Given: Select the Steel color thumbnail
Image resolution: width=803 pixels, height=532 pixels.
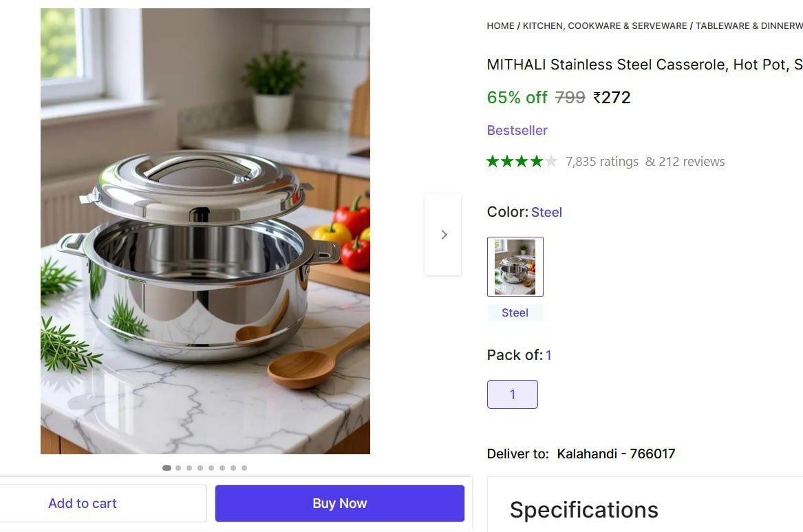Looking at the screenshot, I should point(515,267).
